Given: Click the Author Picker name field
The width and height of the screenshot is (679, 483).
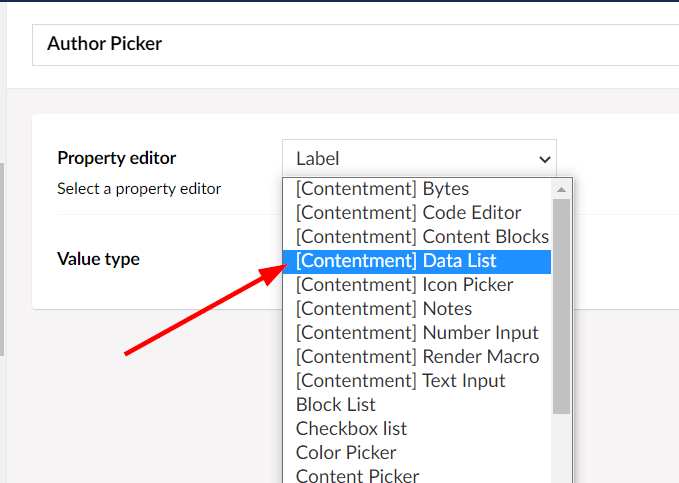Looking at the screenshot, I should pyautogui.click(x=355, y=45).
